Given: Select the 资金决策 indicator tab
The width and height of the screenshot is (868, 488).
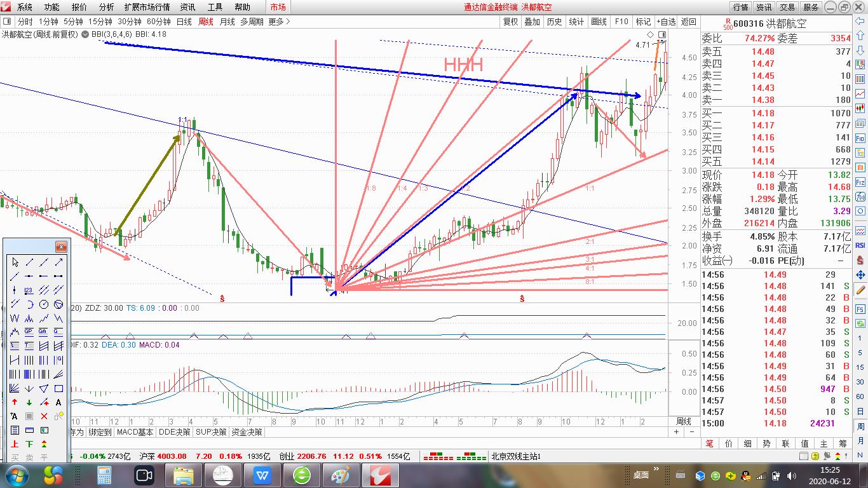Looking at the screenshot, I should tap(247, 432).
